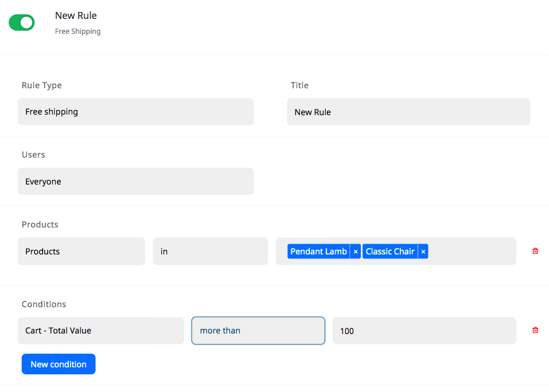Click the Title field containing New Rule

pos(408,112)
